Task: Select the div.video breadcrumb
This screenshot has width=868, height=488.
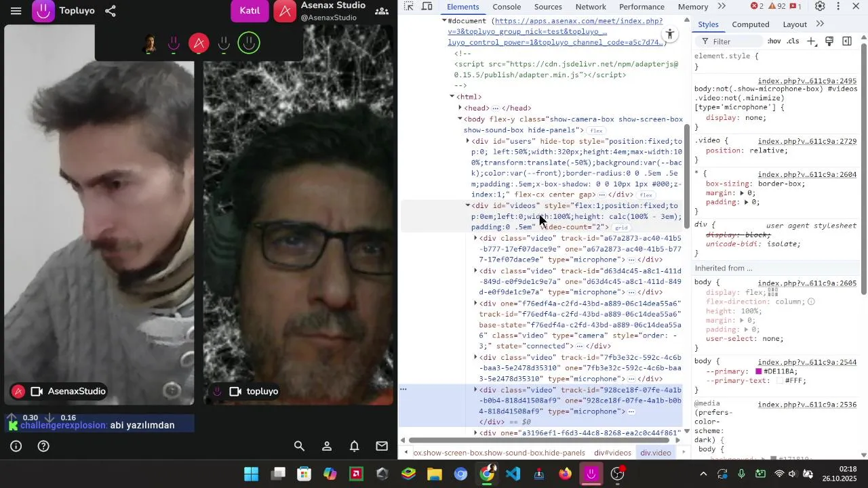Action: tap(656, 453)
